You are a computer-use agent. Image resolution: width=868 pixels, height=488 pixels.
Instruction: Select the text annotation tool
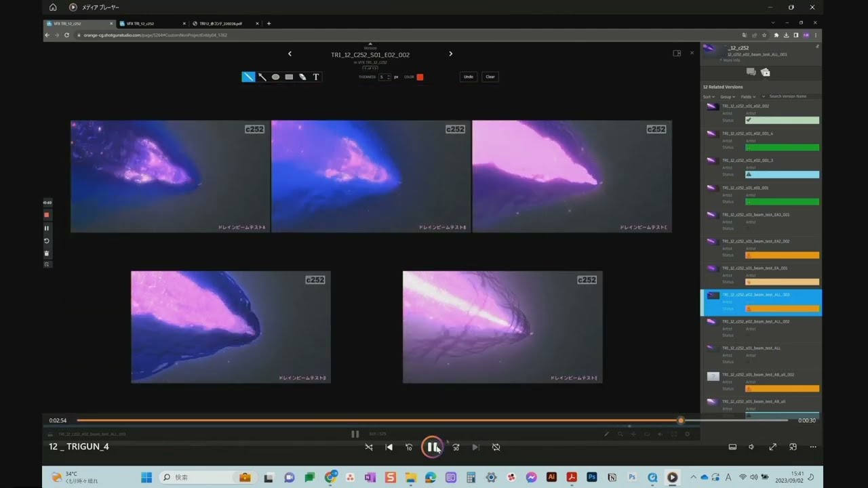coord(315,77)
